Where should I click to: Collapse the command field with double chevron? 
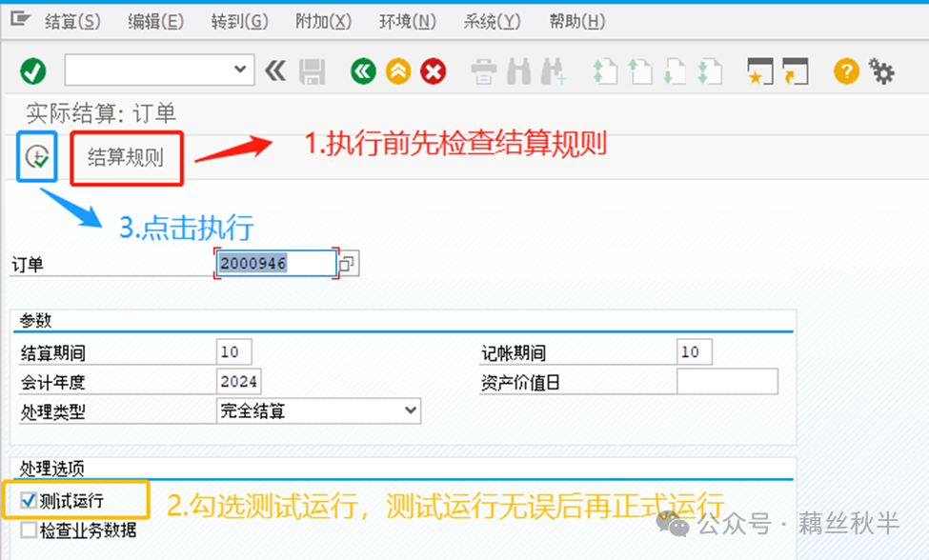point(275,71)
